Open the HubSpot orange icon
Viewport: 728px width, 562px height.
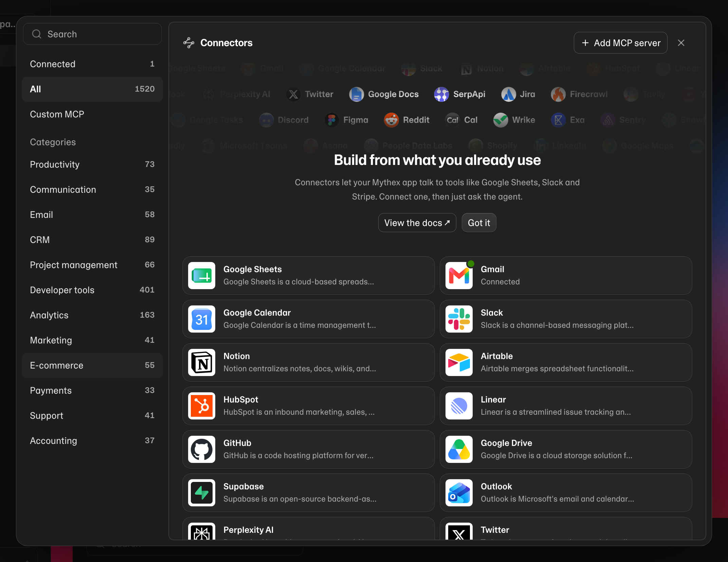click(x=202, y=406)
